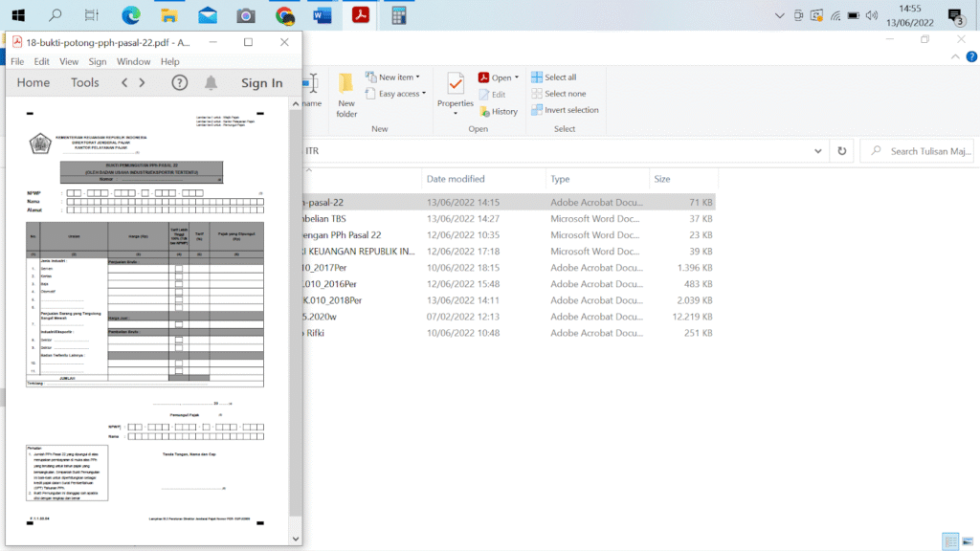980x551 pixels.
Task: Refresh the folder with the reload icon
Action: [842, 151]
